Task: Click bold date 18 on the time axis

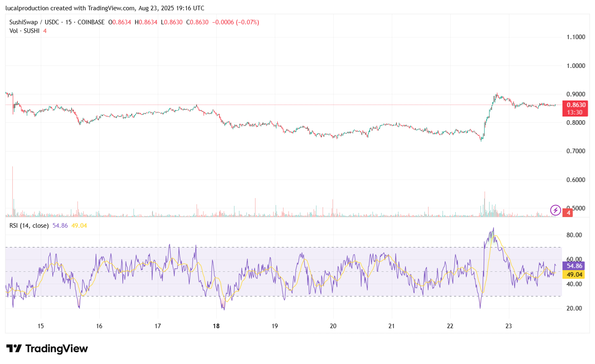Action: [216, 326]
